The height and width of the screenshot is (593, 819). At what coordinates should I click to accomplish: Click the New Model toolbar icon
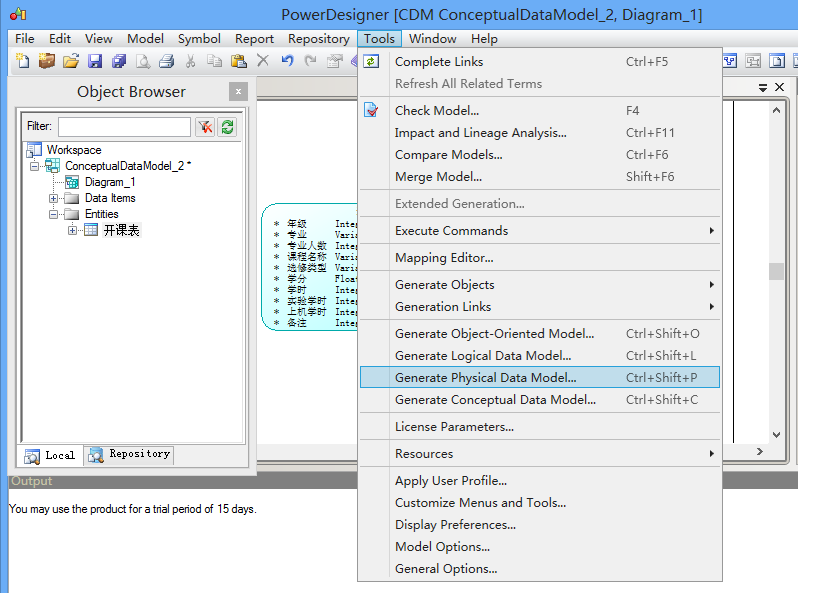(x=22, y=61)
